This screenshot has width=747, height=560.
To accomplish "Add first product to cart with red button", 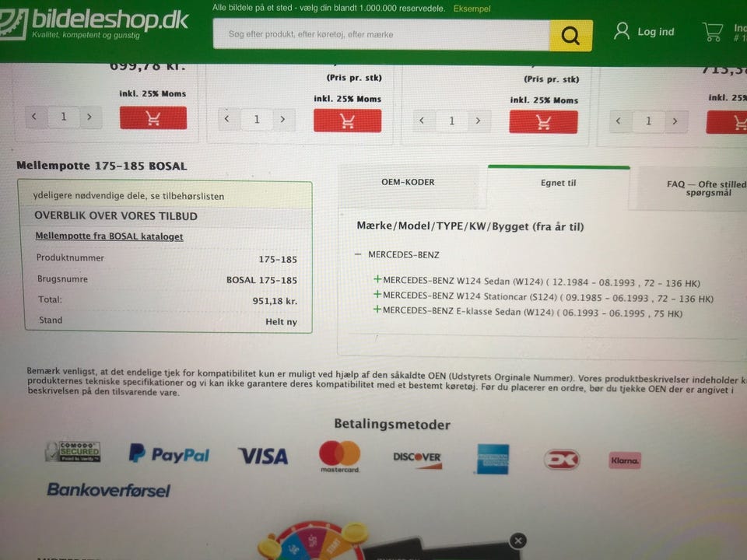I will click(x=153, y=117).
